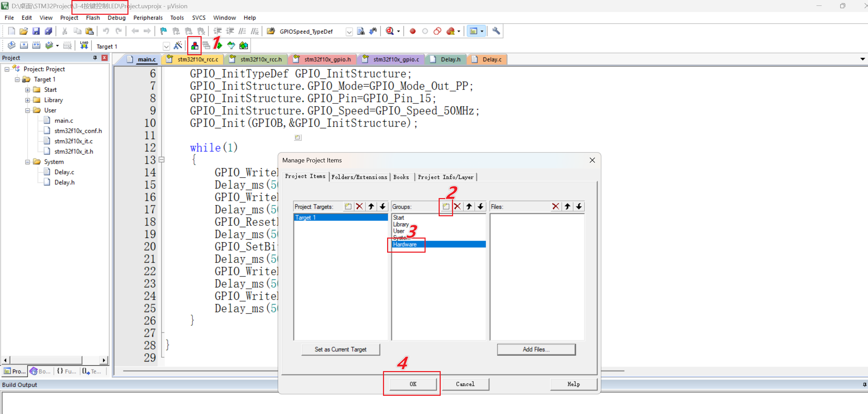Switch to the Folders/Extensions tab

359,177
